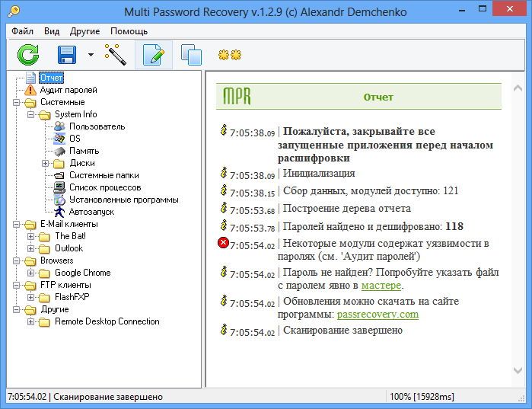Open the Вид menu
532x409 pixels.
pyautogui.click(x=52, y=31)
